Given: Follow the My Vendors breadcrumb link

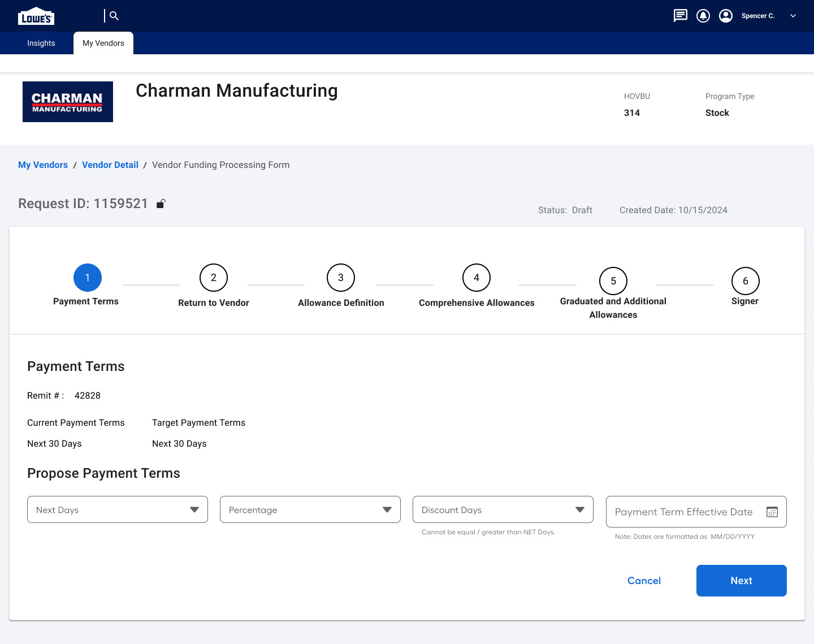Looking at the screenshot, I should [x=43, y=165].
